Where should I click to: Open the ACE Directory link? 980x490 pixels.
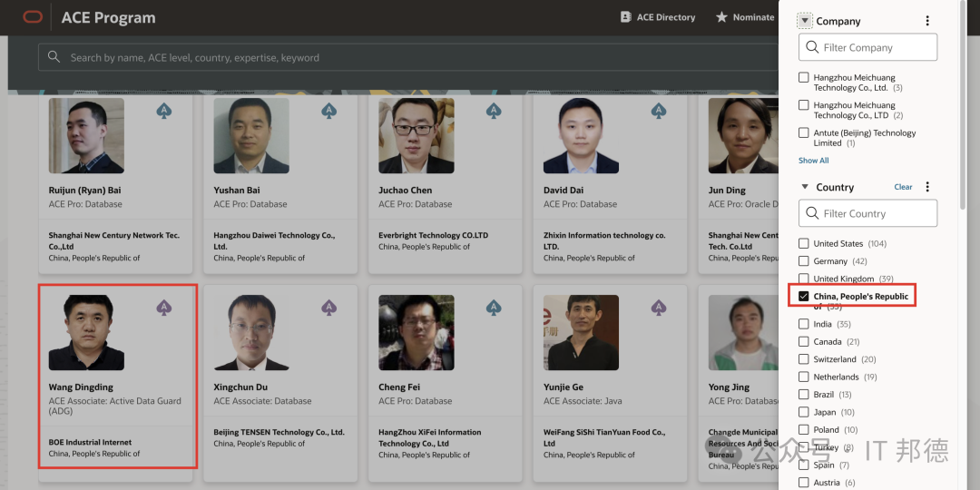(658, 17)
